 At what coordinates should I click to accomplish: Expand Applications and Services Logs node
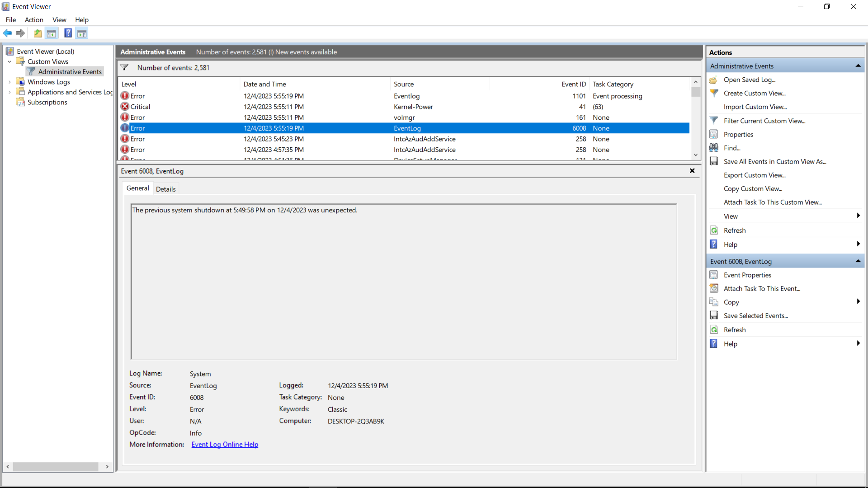[9, 92]
